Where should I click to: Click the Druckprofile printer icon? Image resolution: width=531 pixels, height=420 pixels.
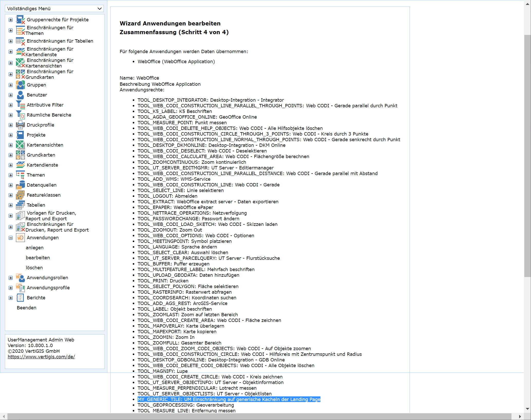[x=20, y=125]
